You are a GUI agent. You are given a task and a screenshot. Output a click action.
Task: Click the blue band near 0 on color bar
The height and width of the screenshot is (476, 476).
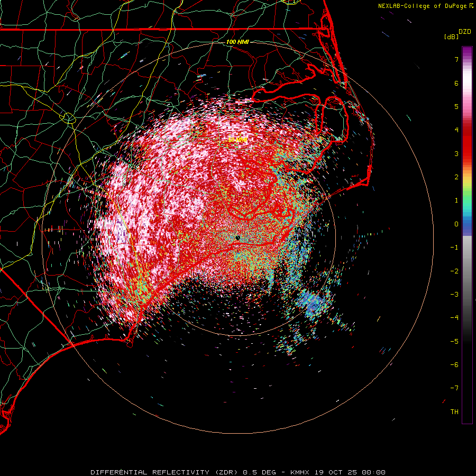(467, 226)
